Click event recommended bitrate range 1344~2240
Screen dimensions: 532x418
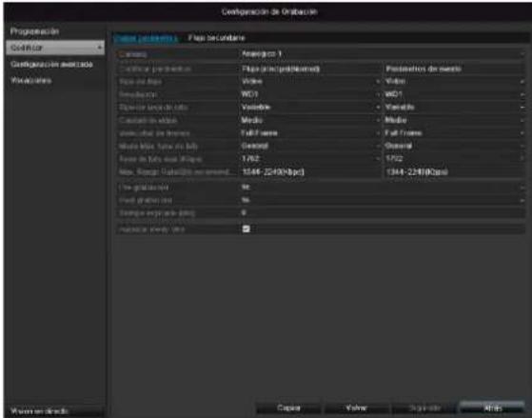click(x=417, y=172)
